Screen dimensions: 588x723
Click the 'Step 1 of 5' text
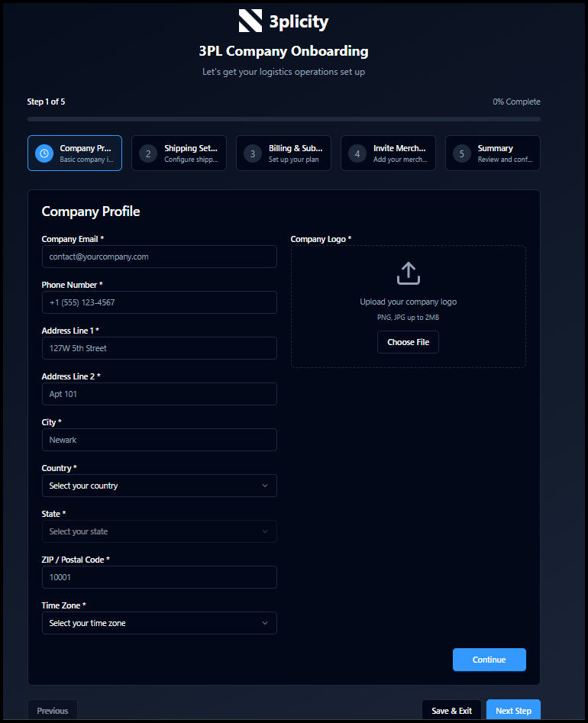[x=46, y=102]
